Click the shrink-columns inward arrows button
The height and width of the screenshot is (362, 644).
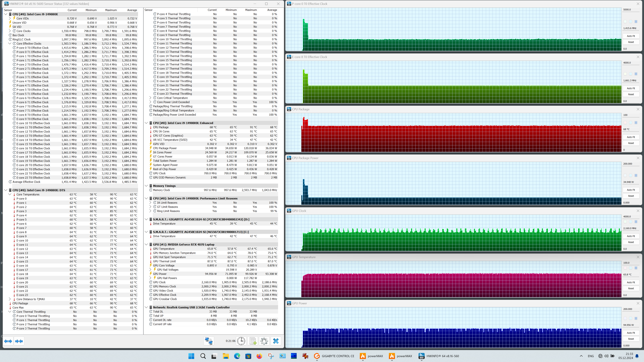19,341
